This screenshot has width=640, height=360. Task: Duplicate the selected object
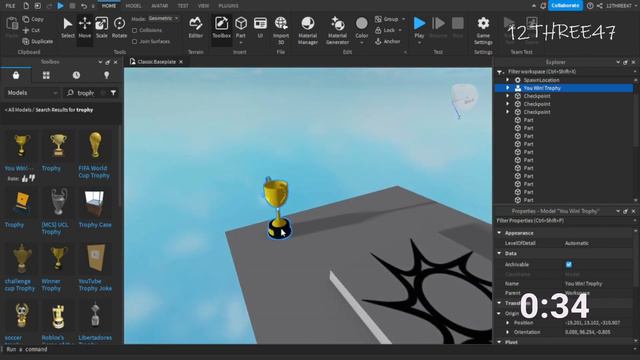click(38, 41)
